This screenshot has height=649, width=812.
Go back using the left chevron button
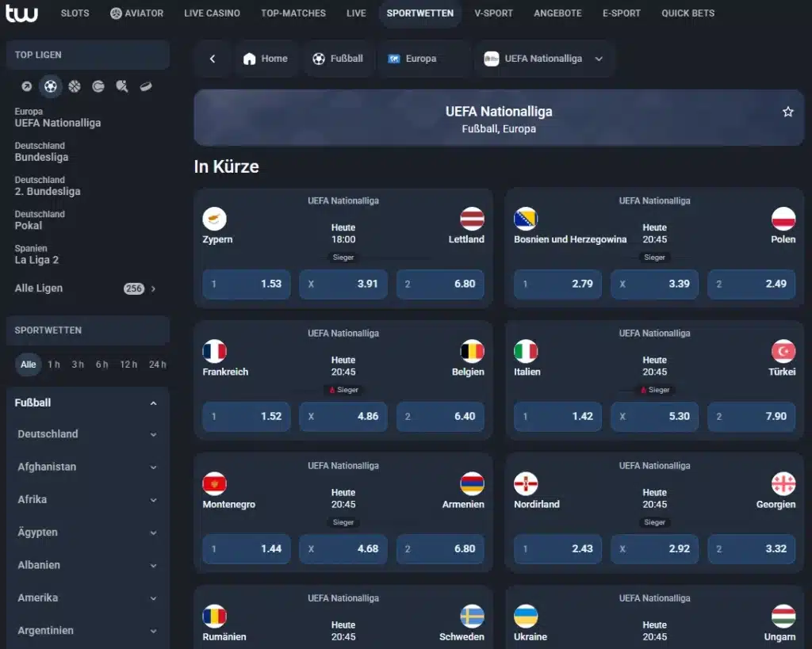(213, 59)
